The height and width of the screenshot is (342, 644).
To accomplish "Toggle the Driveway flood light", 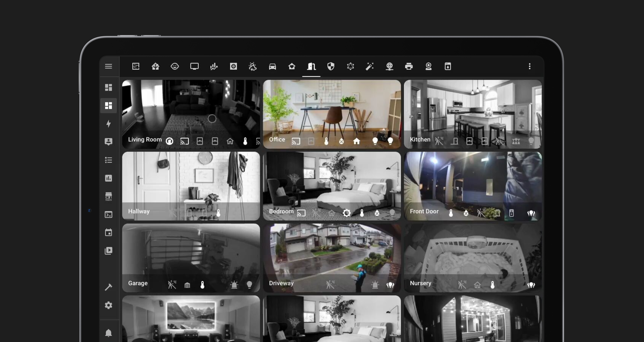I will click(390, 285).
